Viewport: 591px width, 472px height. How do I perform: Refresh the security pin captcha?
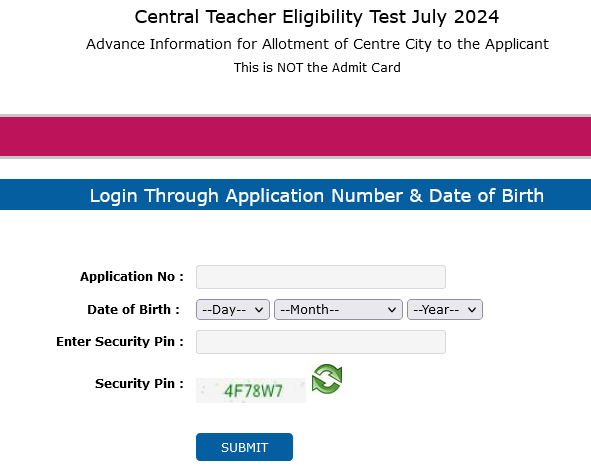coord(327,379)
